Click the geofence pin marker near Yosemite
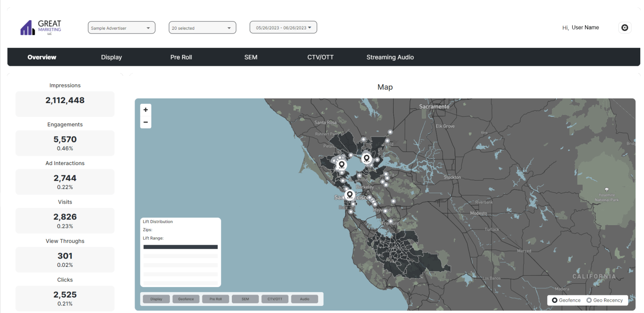 607,189
